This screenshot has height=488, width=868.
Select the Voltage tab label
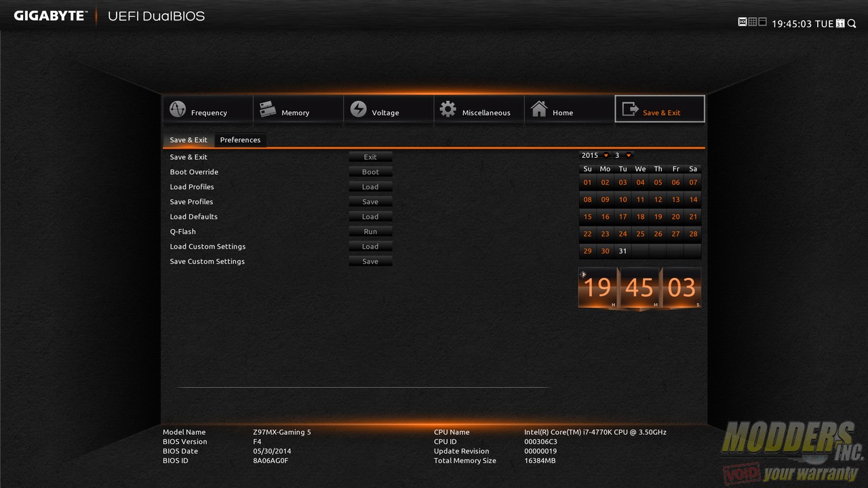[x=385, y=113]
